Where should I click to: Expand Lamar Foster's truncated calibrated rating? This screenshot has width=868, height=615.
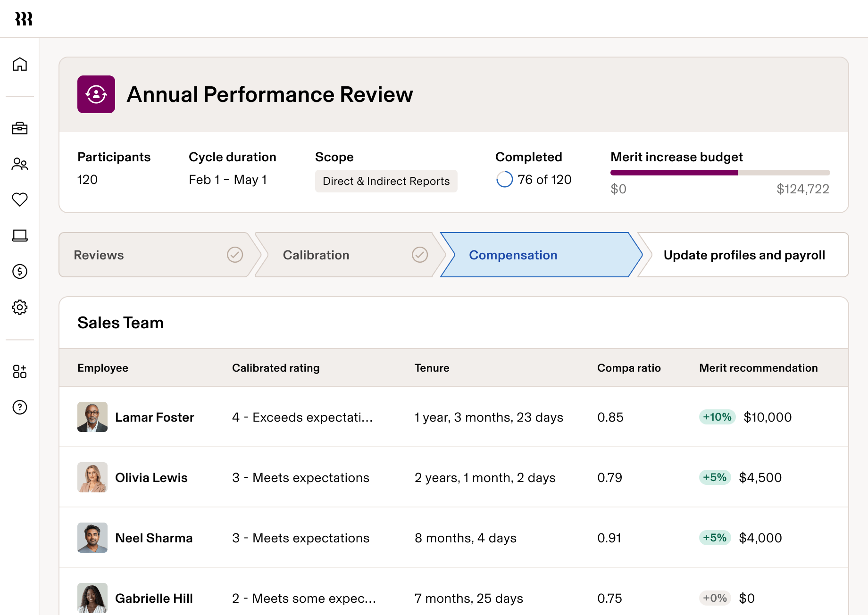pyautogui.click(x=302, y=417)
